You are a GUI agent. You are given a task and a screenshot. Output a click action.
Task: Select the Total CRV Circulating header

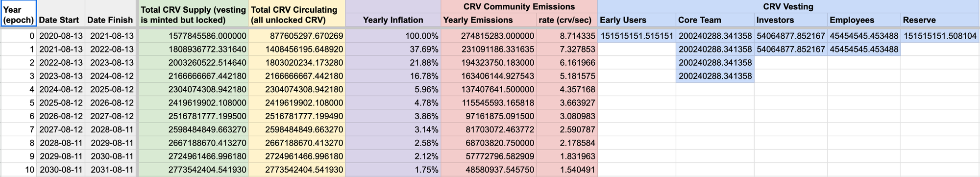click(297, 14)
